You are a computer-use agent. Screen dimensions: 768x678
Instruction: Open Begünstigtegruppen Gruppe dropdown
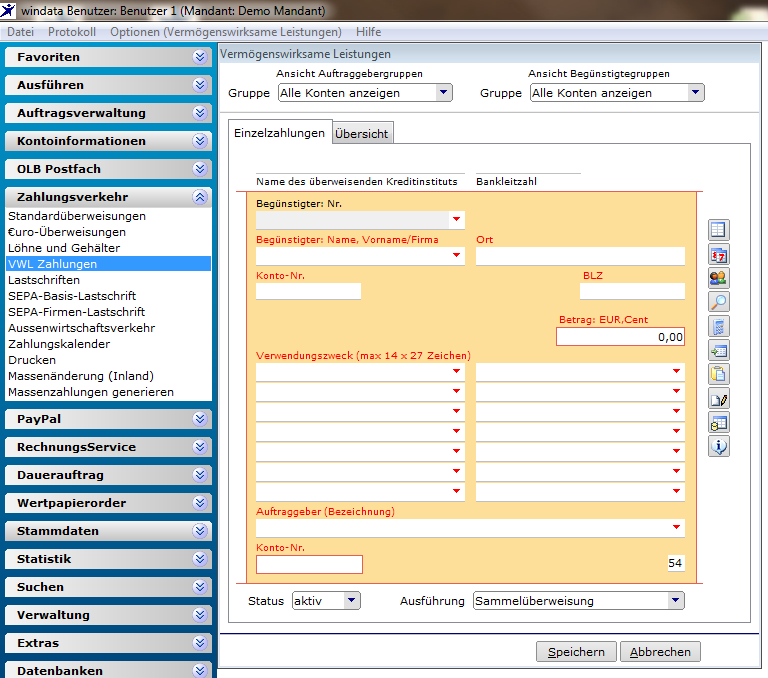click(695, 92)
